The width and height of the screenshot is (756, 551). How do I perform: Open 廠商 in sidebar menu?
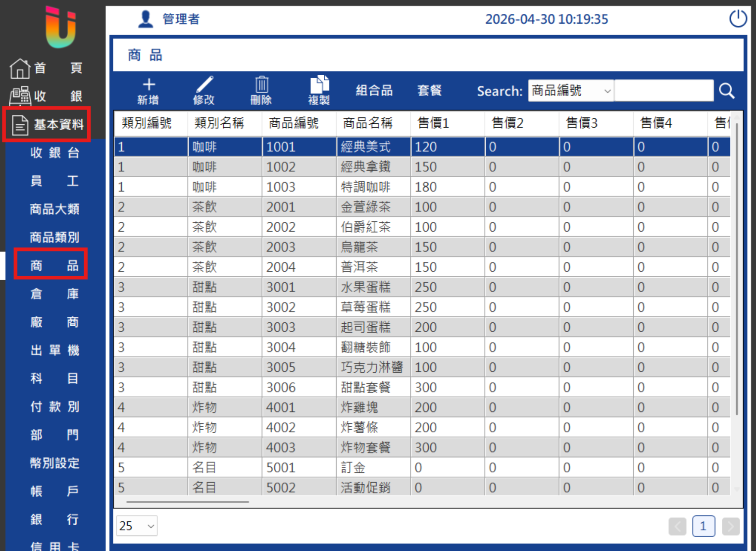[54, 322]
